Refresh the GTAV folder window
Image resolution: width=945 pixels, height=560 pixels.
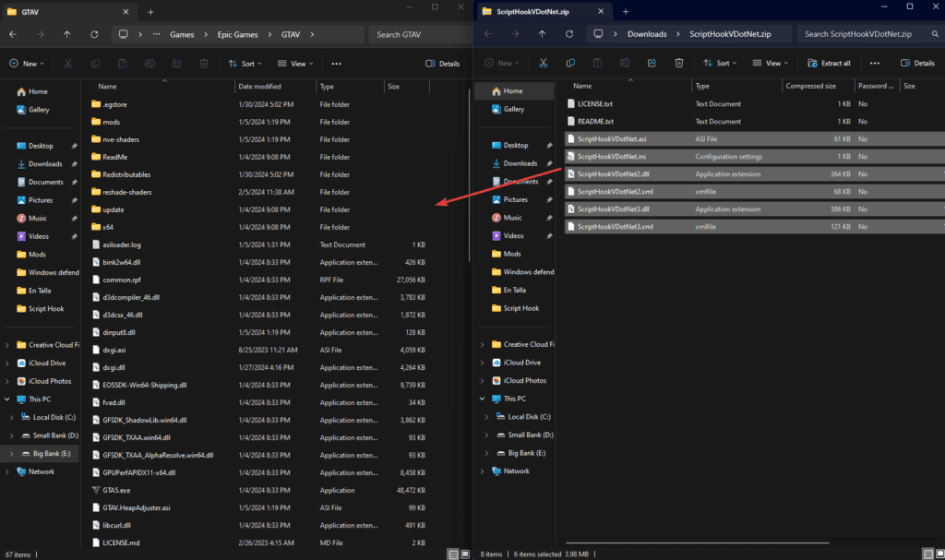pyautogui.click(x=93, y=34)
